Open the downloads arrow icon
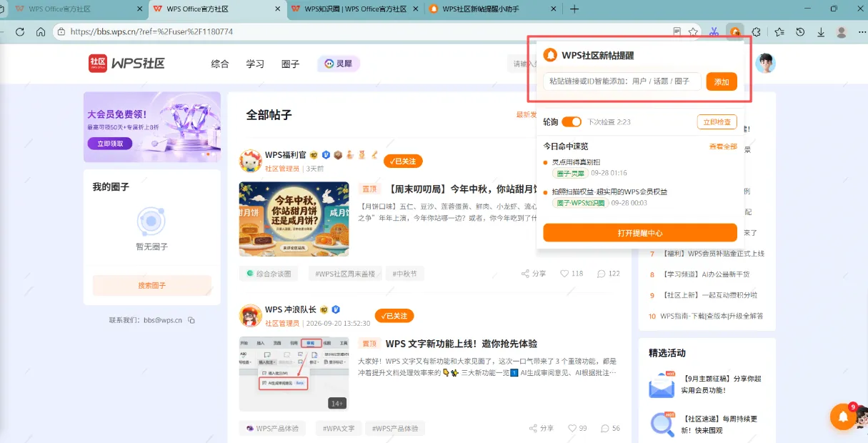This screenshot has height=443, width=868. 821,32
